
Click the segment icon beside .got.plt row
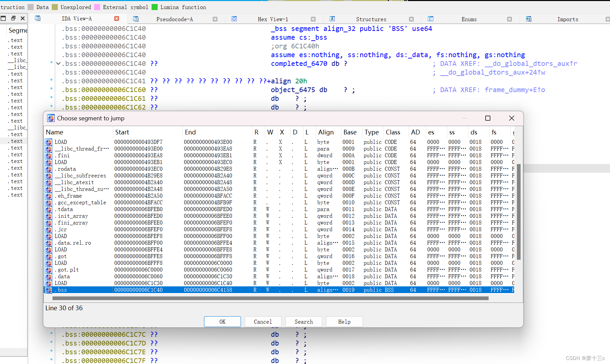pos(48,270)
